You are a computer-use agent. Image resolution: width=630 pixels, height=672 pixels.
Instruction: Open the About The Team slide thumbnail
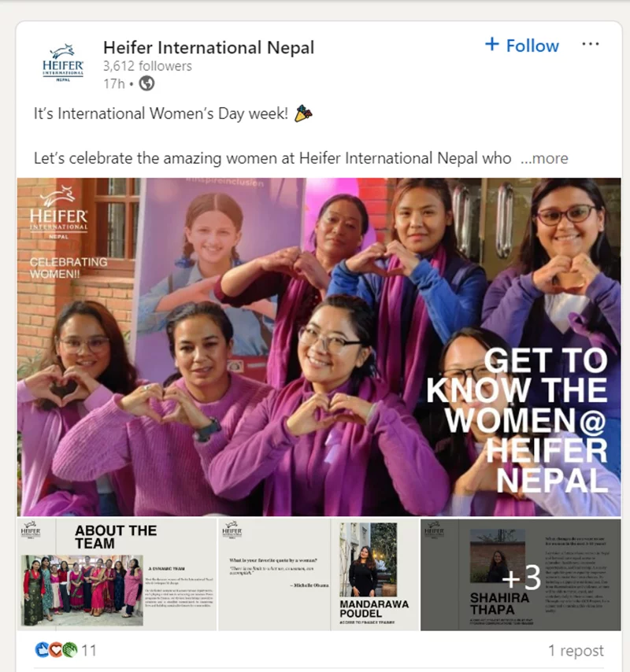117,574
